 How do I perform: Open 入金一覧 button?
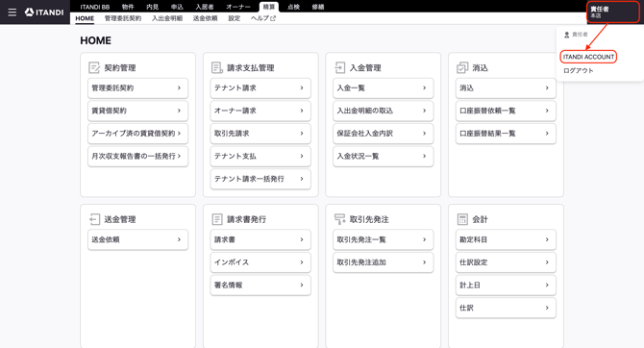[x=384, y=87]
